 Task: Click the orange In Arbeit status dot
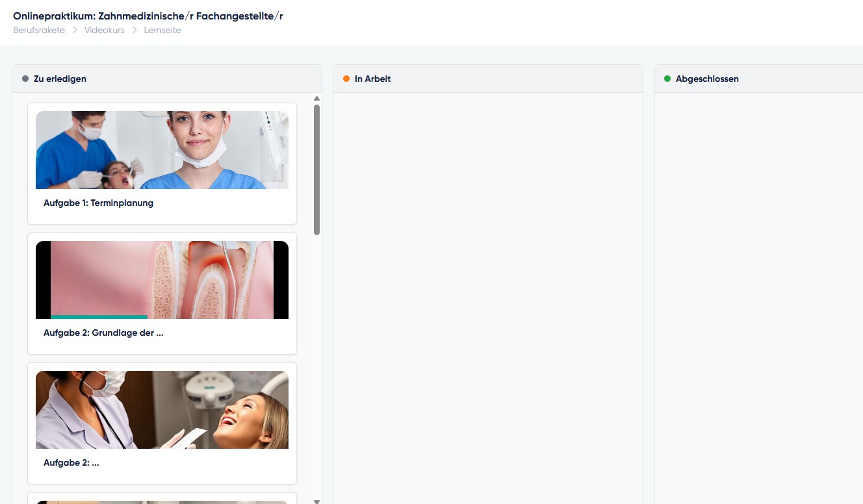pos(346,79)
